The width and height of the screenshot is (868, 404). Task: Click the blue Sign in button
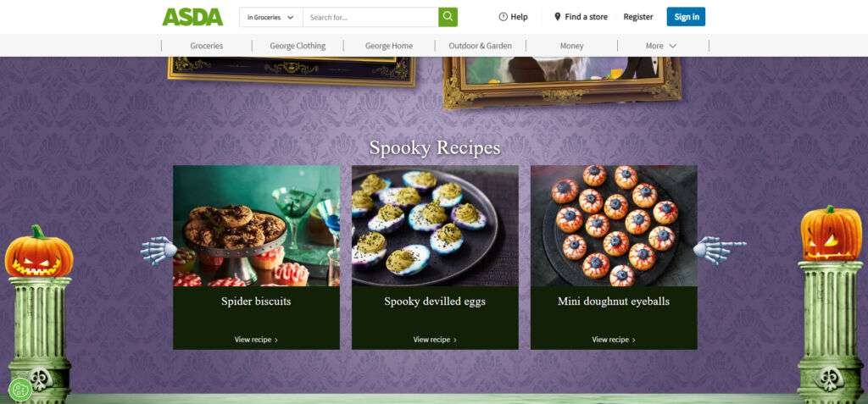point(686,17)
